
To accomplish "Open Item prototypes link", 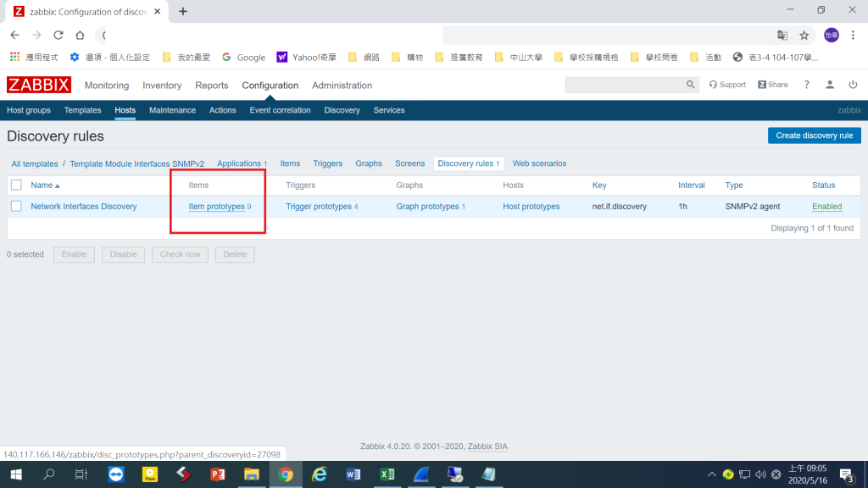I will (x=216, y=207).
